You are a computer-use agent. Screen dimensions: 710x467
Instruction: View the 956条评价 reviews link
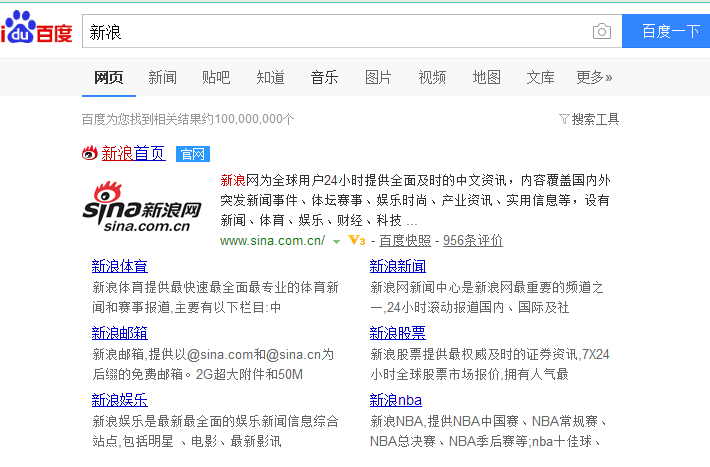(x=473, y=241)
